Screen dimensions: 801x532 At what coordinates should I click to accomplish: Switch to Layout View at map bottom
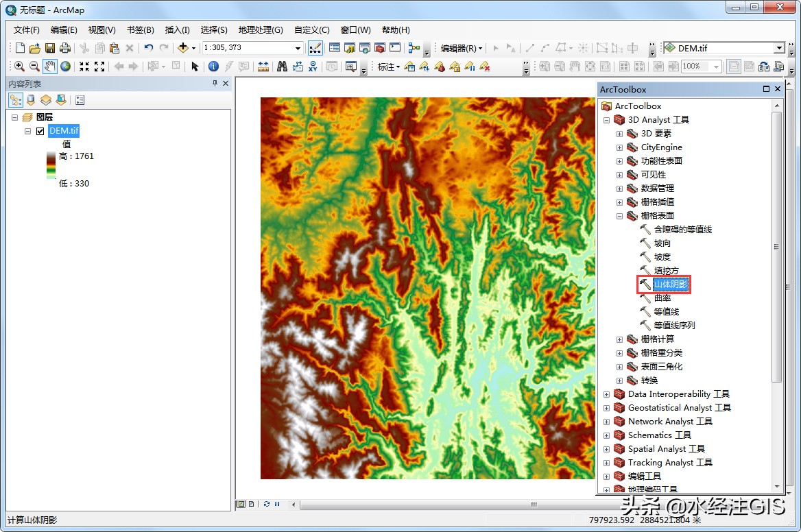coord(251,504)
